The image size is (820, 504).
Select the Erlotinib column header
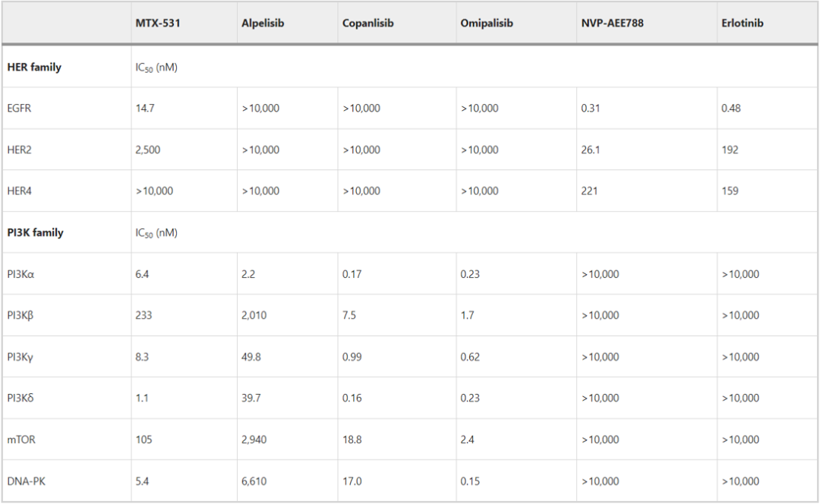[x=742, y=23]
